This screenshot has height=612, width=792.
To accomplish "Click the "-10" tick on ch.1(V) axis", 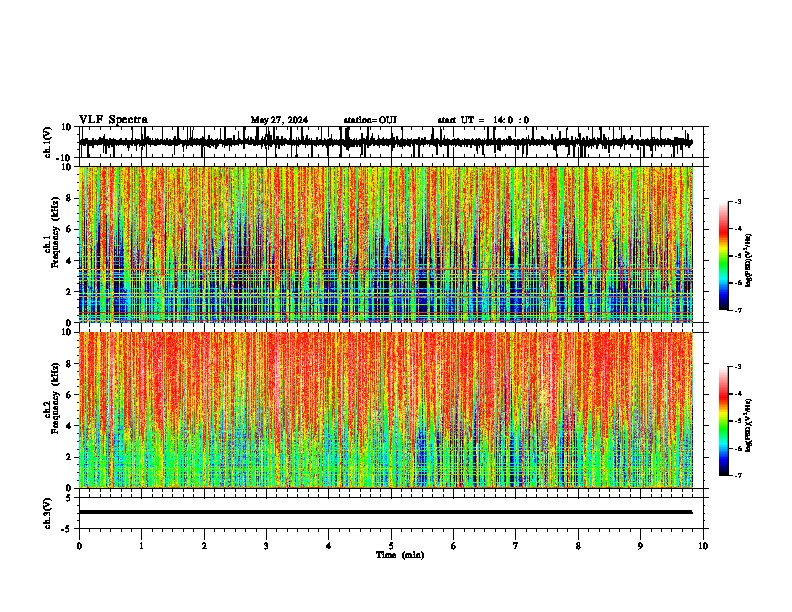I will [x=65, y=157].
